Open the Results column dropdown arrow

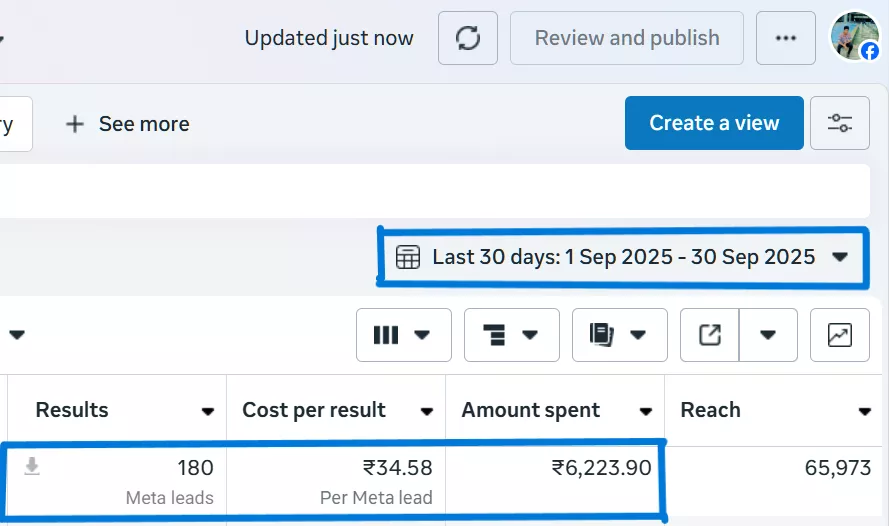[x=208, y=411]
